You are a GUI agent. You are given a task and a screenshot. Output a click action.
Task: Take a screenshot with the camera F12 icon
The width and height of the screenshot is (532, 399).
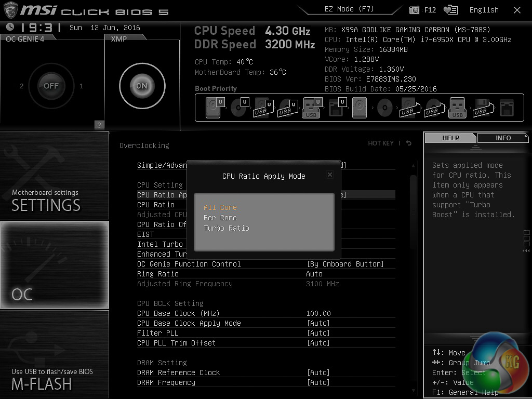[415, 10]
